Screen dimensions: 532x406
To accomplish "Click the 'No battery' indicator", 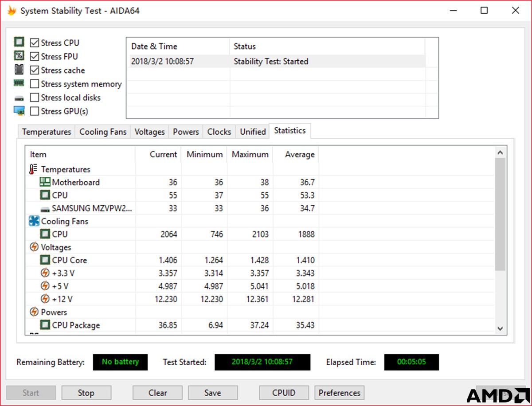I will coord(120,362).
